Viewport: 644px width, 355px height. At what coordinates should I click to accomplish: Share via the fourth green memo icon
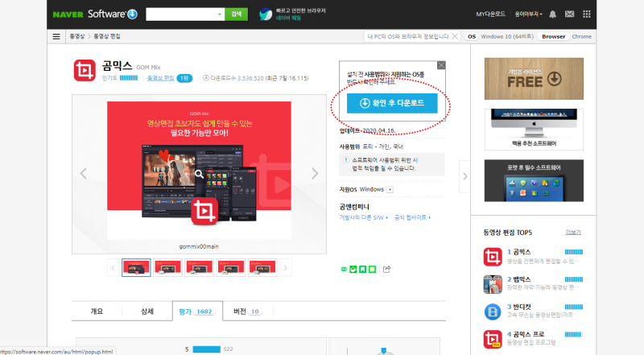point(372,269)
